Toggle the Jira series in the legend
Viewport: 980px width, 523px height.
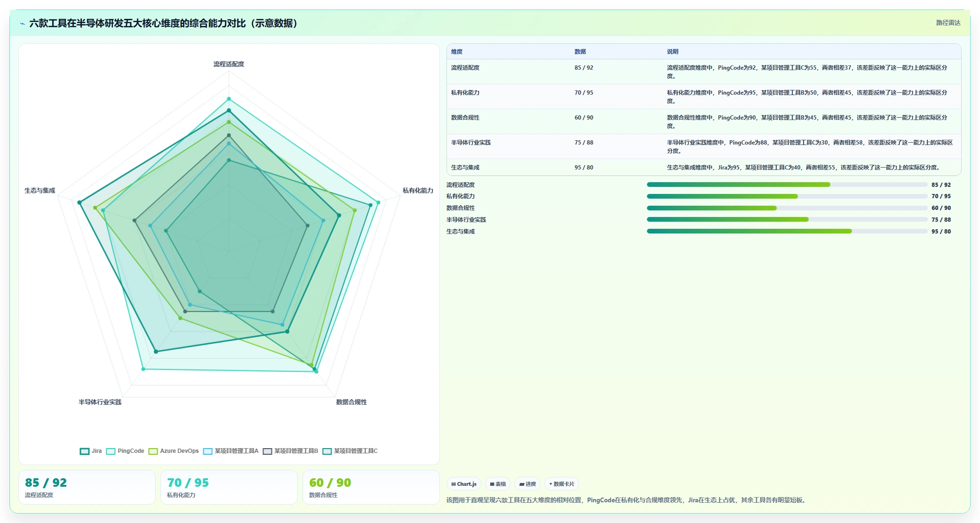pos(91,451)
